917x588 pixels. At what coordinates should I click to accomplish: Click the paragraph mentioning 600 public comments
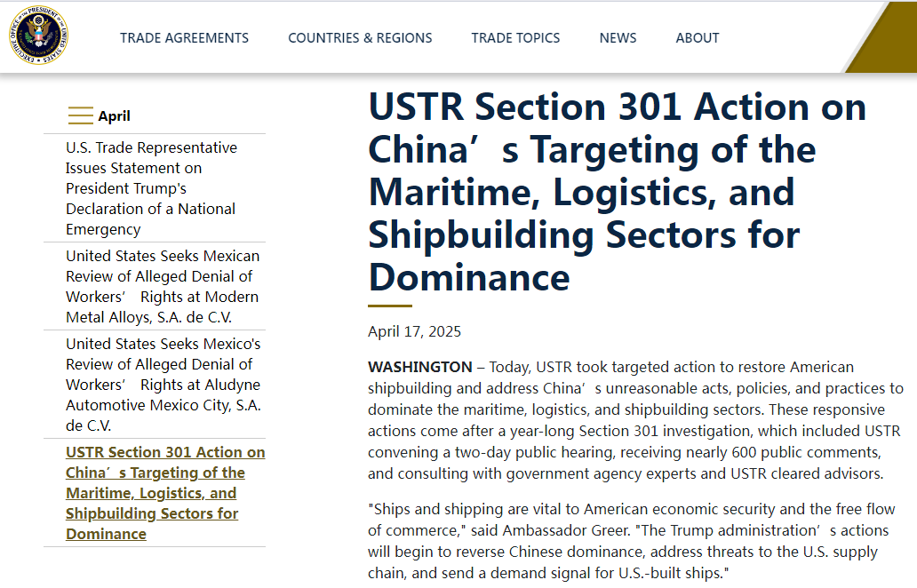pyautogui.click(x=634, y=420)
